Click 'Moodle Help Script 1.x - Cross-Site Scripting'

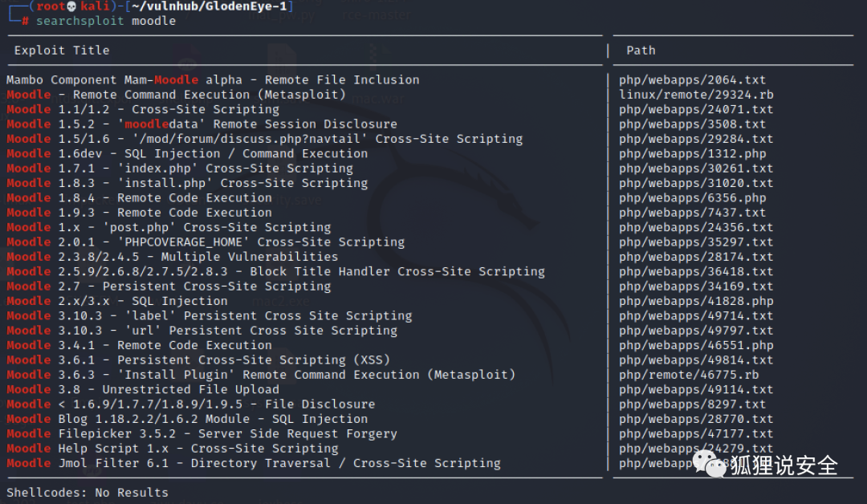point(172,448)
